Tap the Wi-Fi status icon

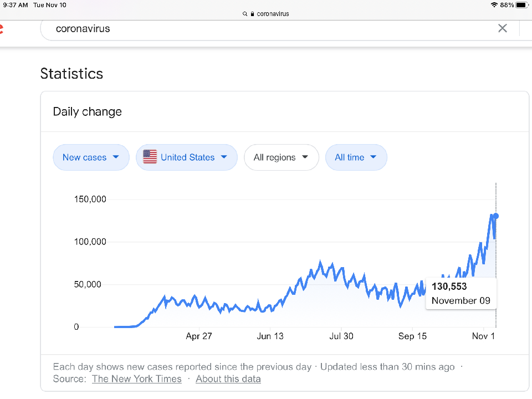[494, 5]
